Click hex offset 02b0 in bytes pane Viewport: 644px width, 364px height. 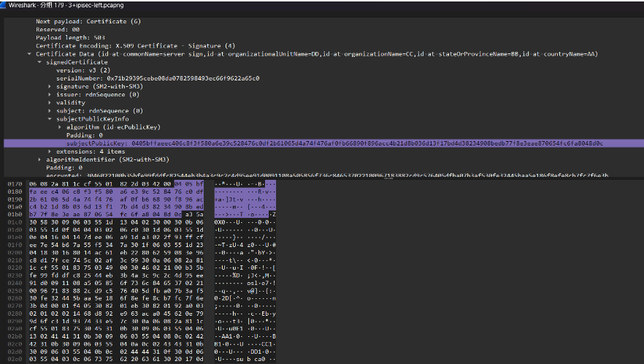(x=15, y=336)
